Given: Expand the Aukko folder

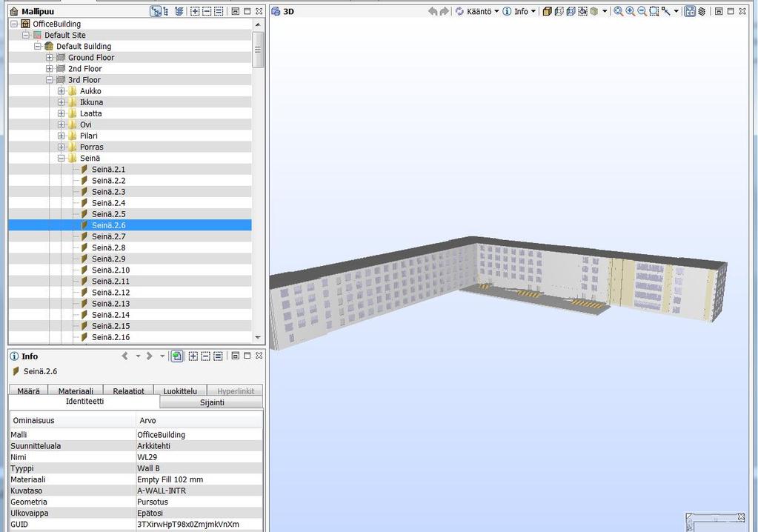Looking at the screenshot, I should 61,91.
